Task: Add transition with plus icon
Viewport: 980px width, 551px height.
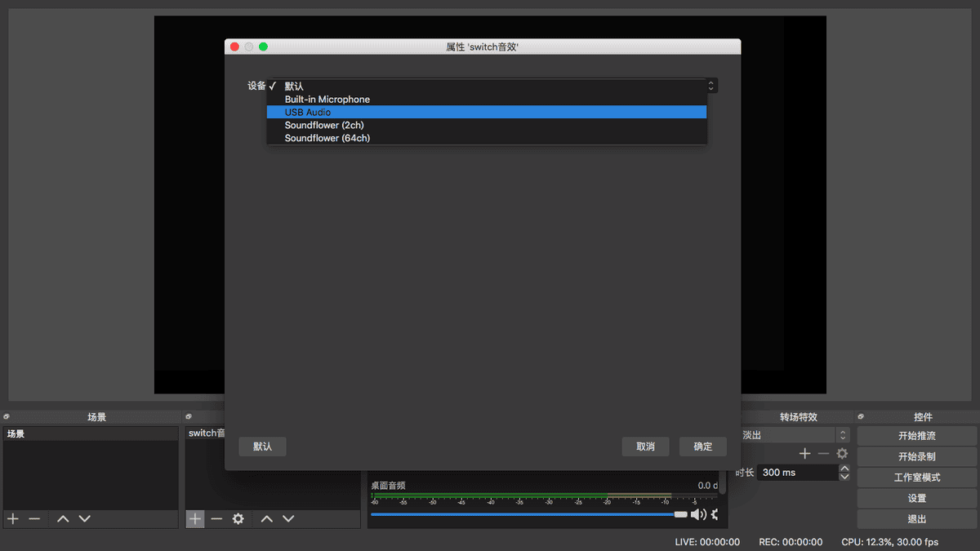Action: [x=804, y=453]
